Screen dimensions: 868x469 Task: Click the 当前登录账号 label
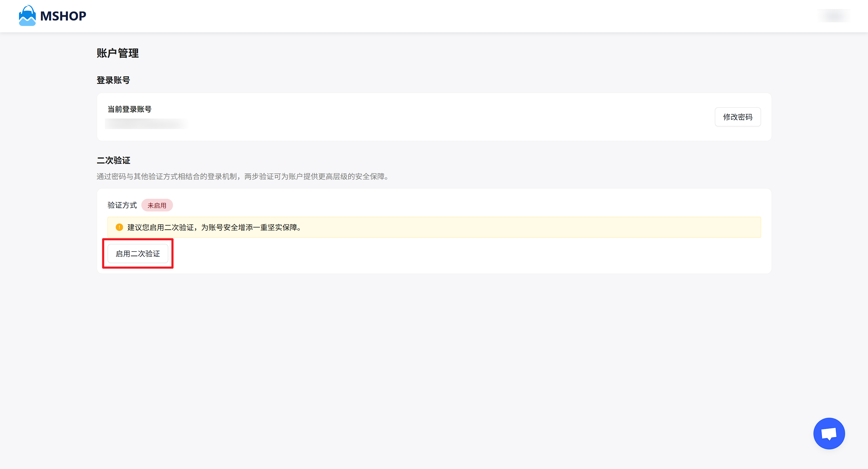[x=129, y=109]
